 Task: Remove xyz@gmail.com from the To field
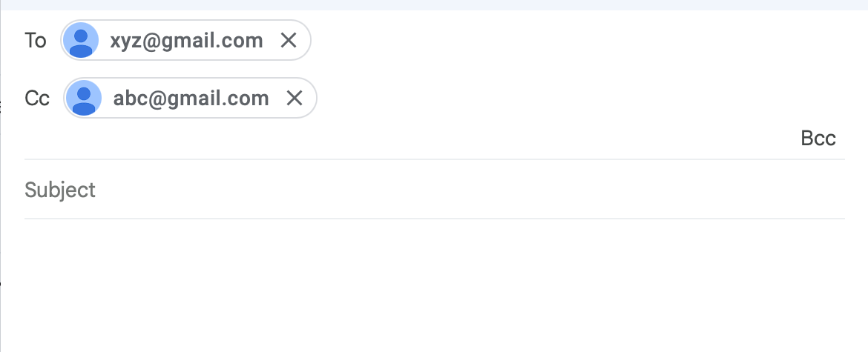(x=289, y=40)
